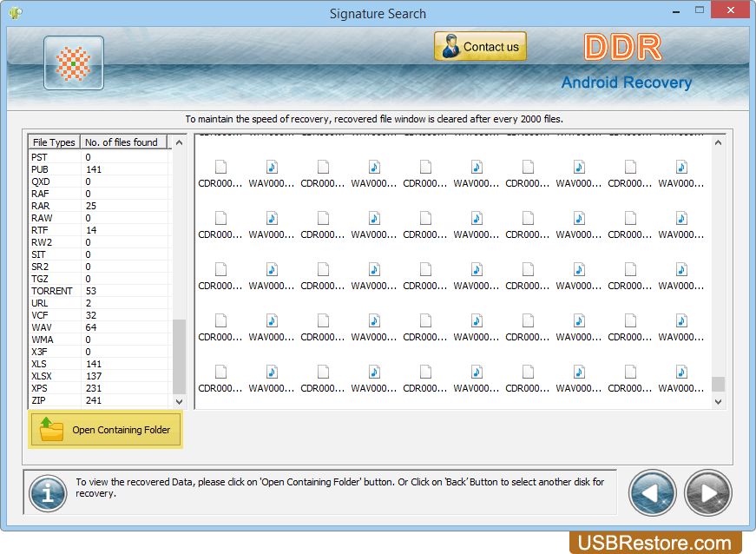The image size is (756, 554).
Task: Click count 241 in ZIP row
Action: click(x=94, y=400)
